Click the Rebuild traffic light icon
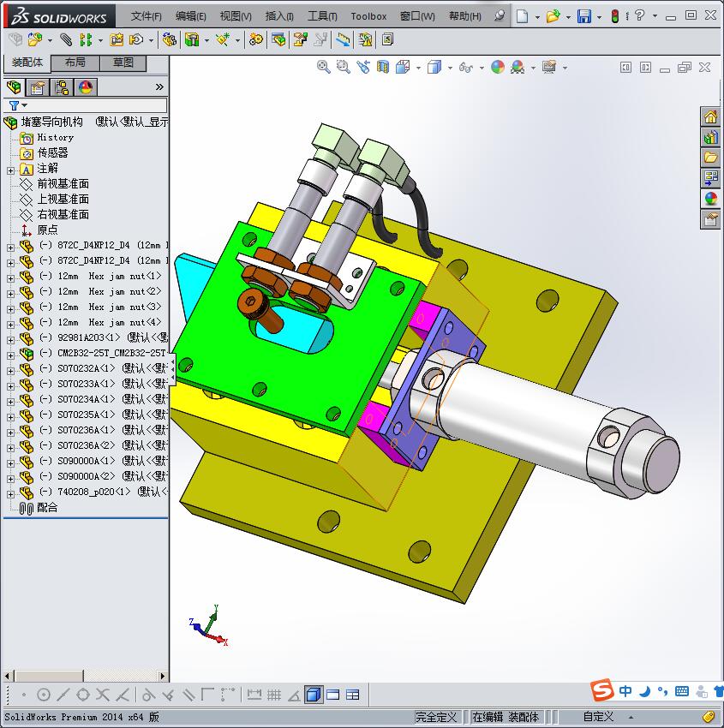The height and width of the screenshot is (728, 724). coord(615,16)
